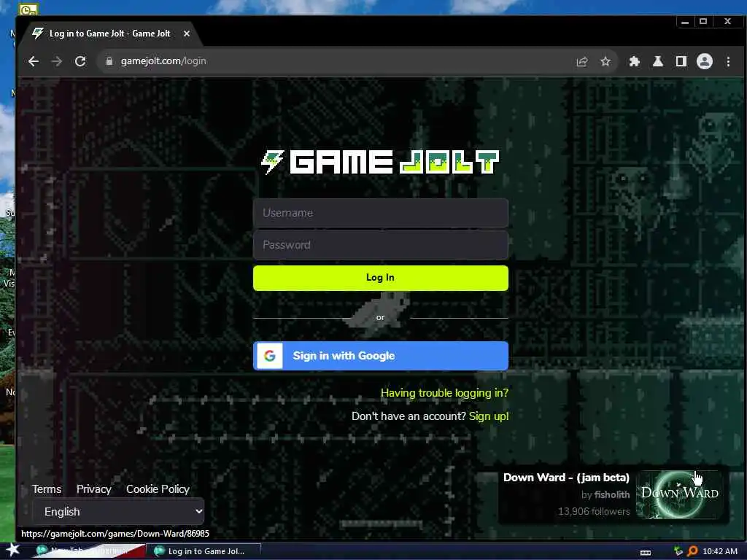Open the Chrome three-dot menu
This screenshot has height=560, width=747.
coord(728,61)
